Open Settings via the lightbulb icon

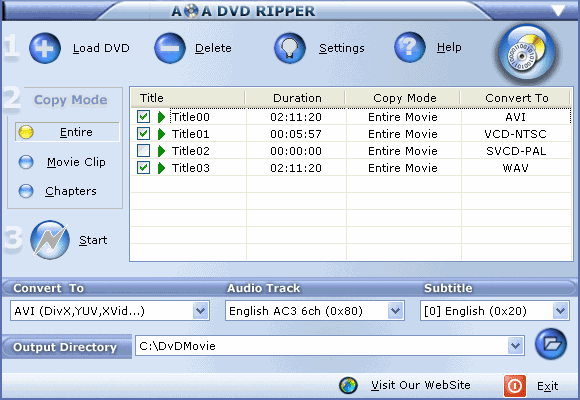click(x=290, y=48)
